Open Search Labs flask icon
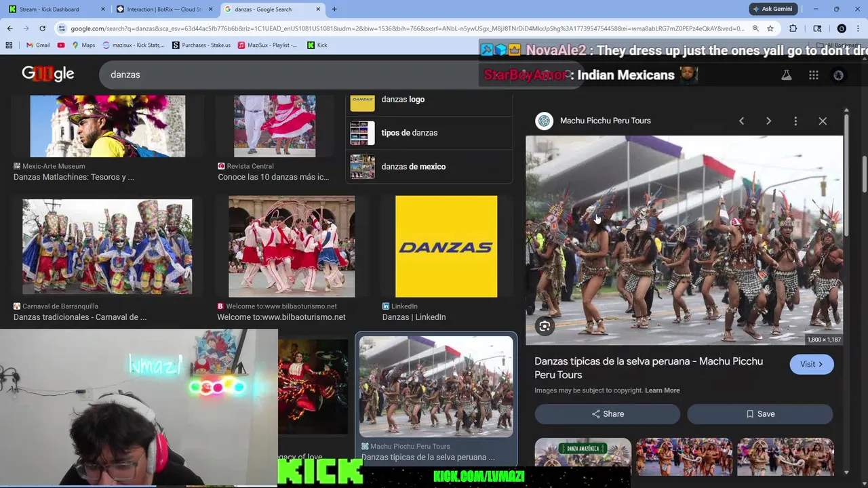 point(787,75)
